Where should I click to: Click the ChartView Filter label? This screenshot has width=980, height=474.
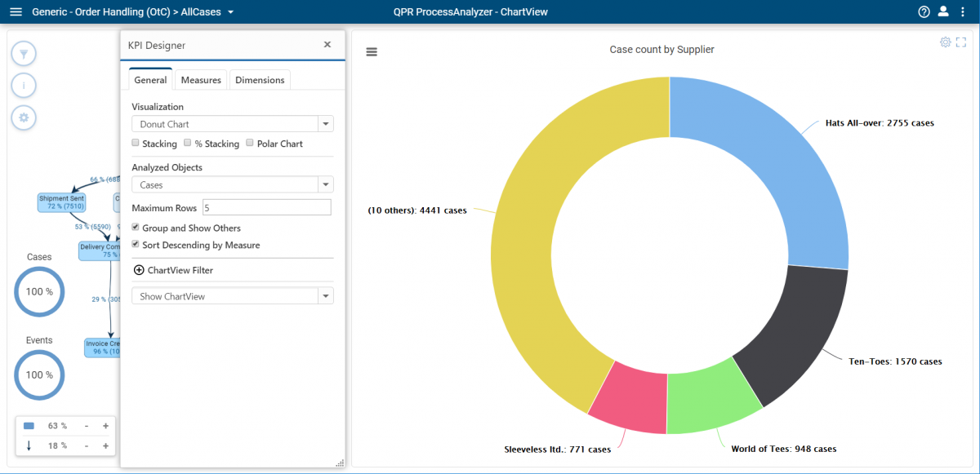180,270
